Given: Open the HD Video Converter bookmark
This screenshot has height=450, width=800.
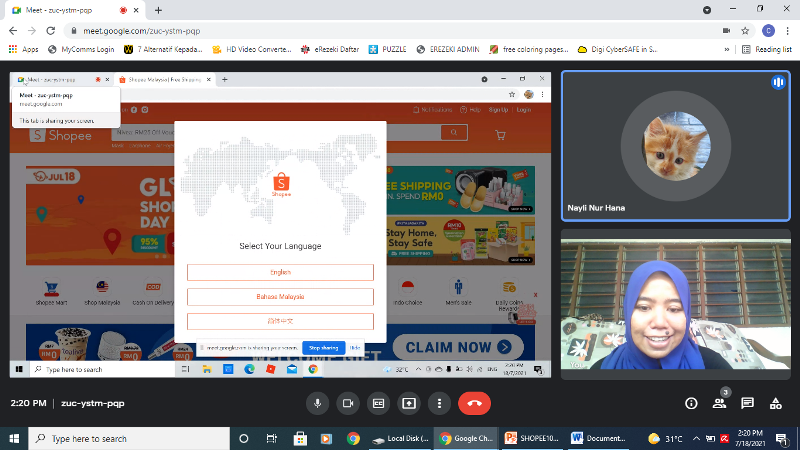Looking at the screenshot, I should pos(252,49).
